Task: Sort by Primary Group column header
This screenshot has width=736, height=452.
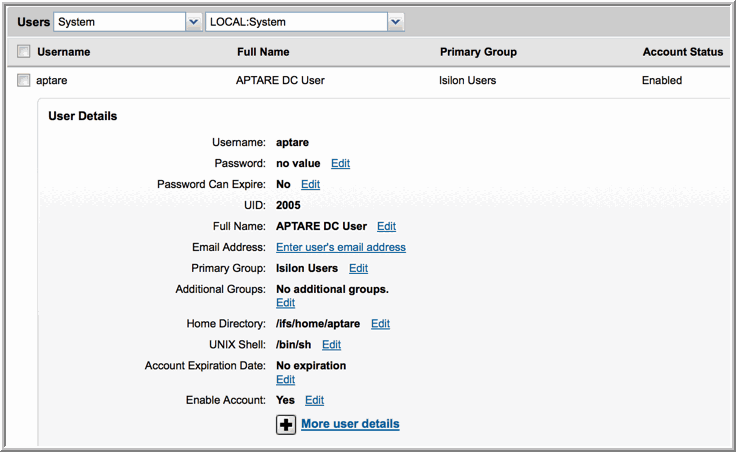Action: (x=478, y=52)
